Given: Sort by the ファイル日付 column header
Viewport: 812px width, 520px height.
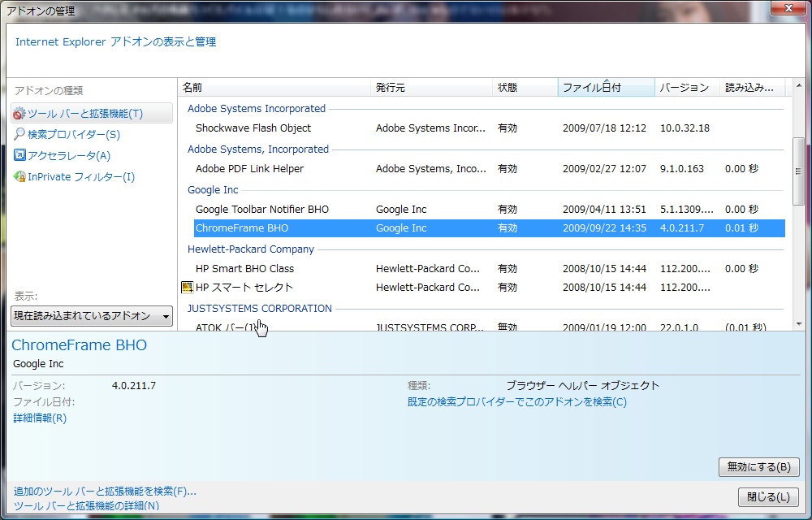Looking at the screenshot, I should tap(607, 87).
